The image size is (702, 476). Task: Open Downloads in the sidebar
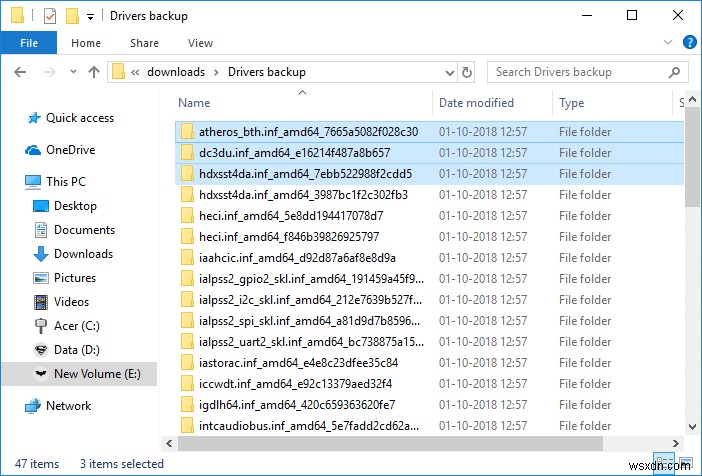pyautogui.click(x=73, y=254)
